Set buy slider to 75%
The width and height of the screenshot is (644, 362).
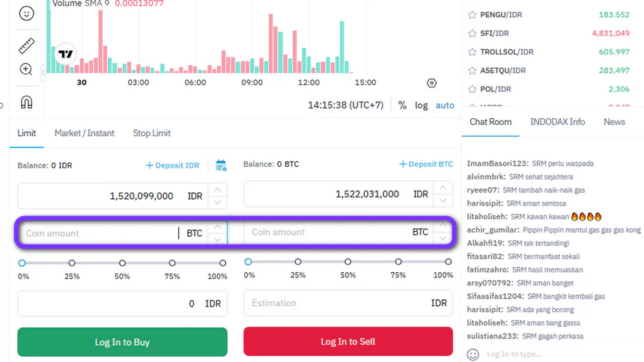pos(172,263)
